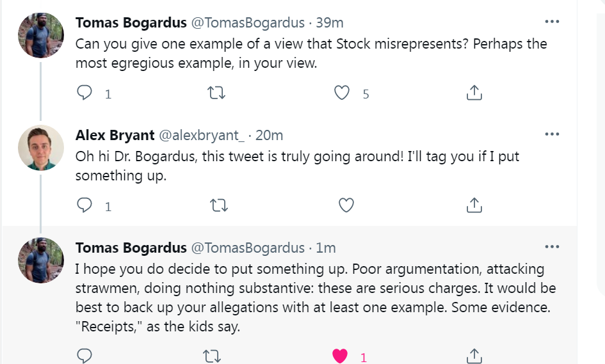Share Alex Bryant's tweet
Screen dimensions: 605x364
tap(474, 205)
